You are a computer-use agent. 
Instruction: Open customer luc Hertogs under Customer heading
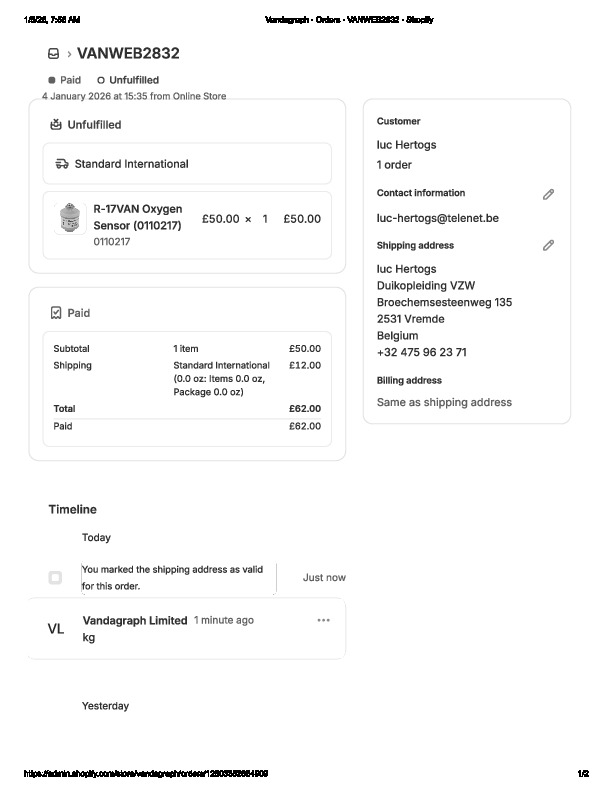point(406,145)
